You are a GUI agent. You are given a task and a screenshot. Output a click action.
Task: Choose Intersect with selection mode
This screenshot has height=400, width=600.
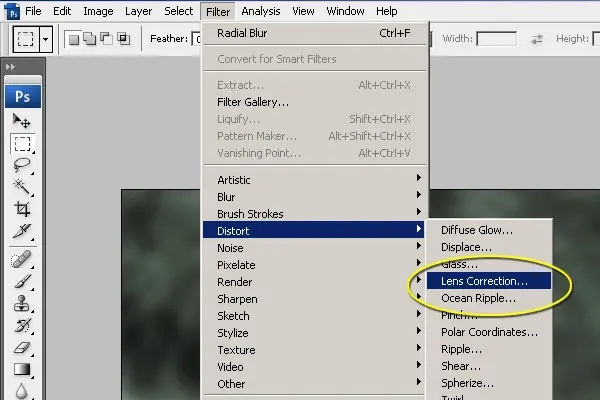123,39
